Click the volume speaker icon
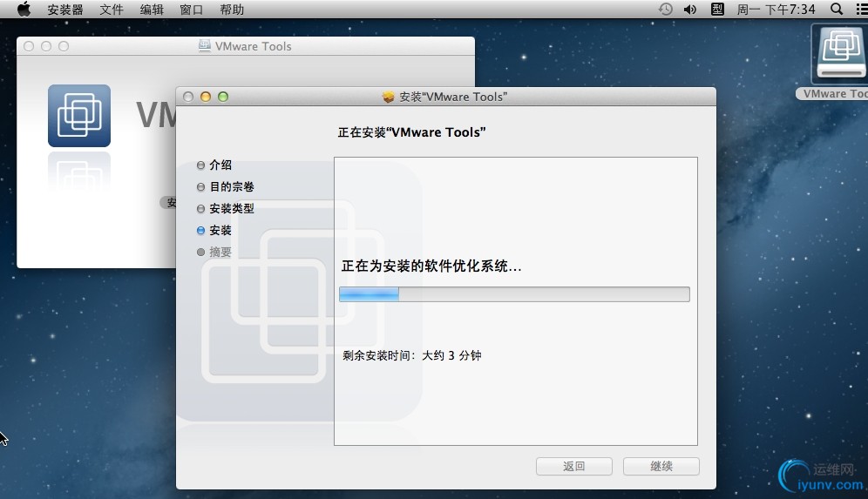Screen dimensions: 868x499 click(689, 10)
